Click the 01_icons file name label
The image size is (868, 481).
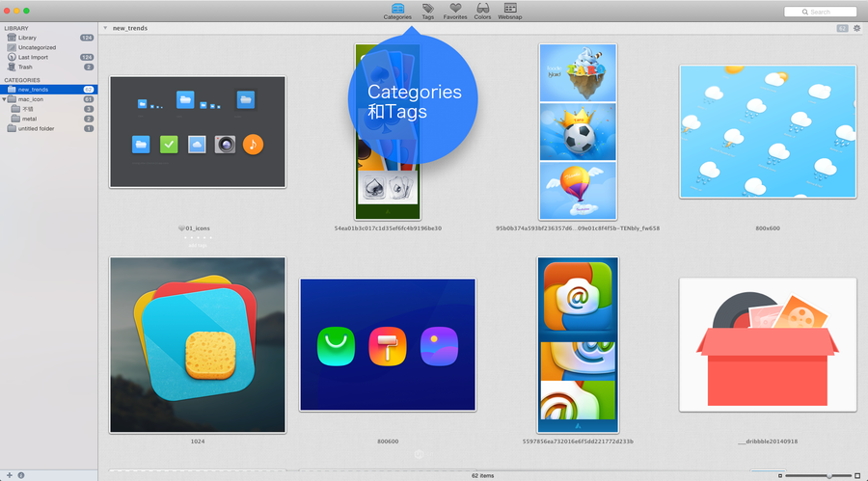[x=198, y=228]
